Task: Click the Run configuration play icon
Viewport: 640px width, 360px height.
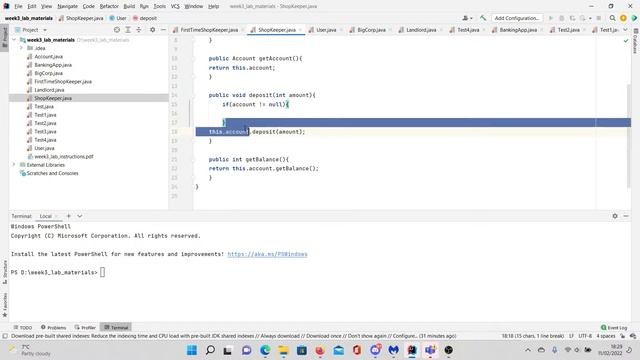Action: click(551, 18)
